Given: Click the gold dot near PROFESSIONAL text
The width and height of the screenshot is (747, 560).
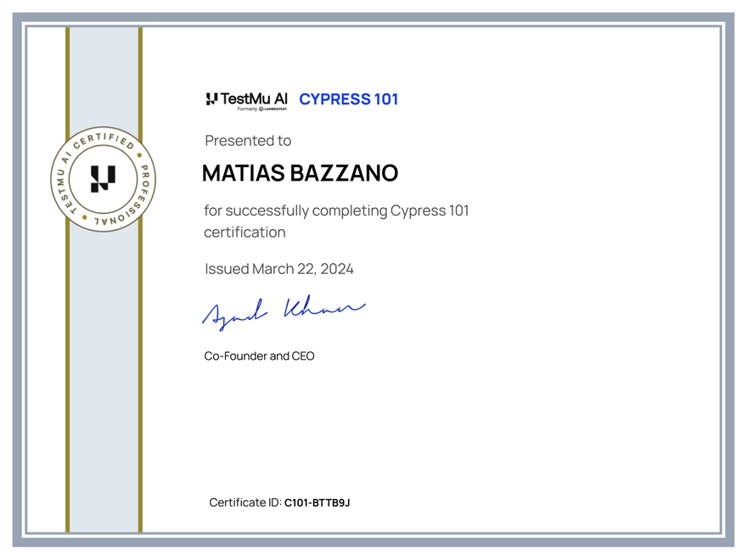Looking at the screenshot, I should tap(85, 217).
